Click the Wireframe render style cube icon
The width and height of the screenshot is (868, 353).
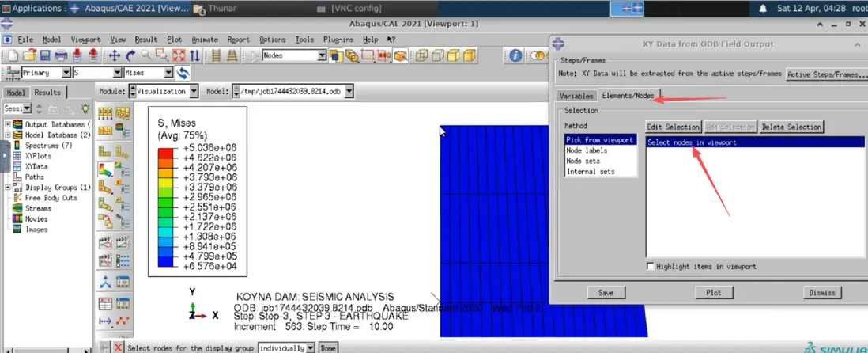(x=421, y=55)
